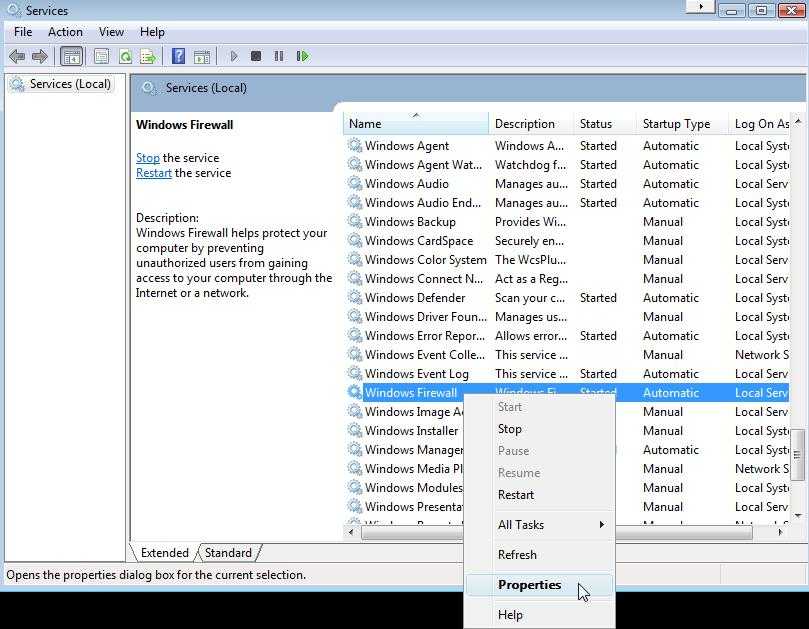
Task: Sort by the Name column header
Action: [416, 124]
